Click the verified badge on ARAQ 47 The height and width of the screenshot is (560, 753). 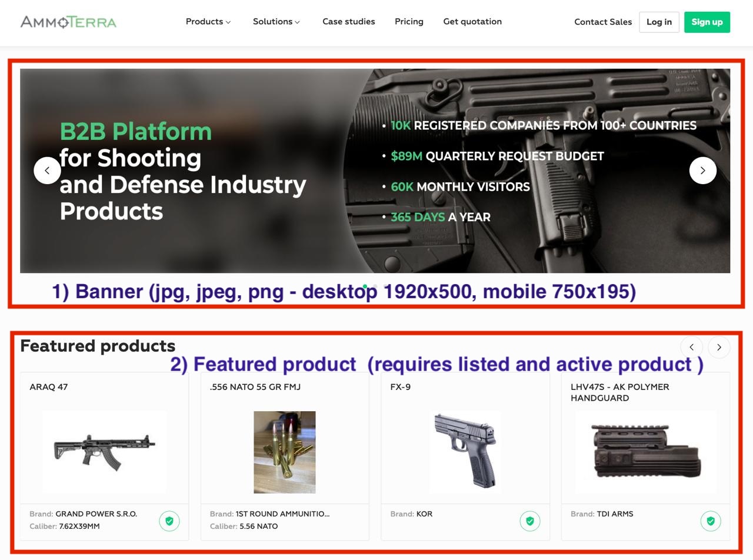click(x=169, y=521)
